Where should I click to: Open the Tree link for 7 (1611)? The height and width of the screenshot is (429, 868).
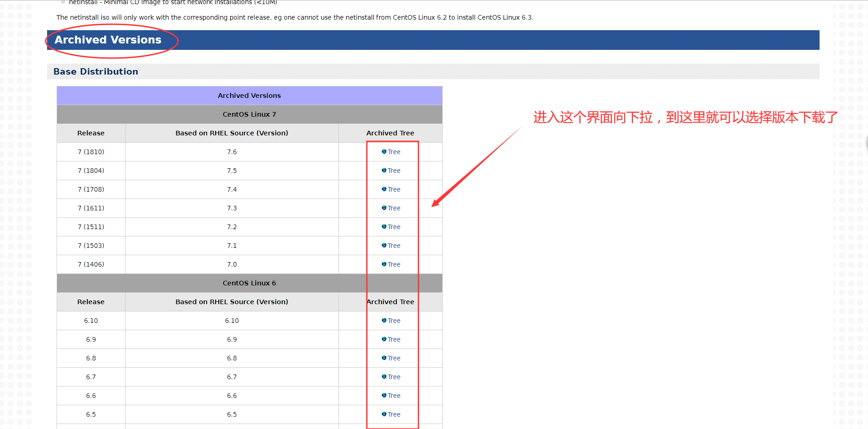(x=394, y=208)
